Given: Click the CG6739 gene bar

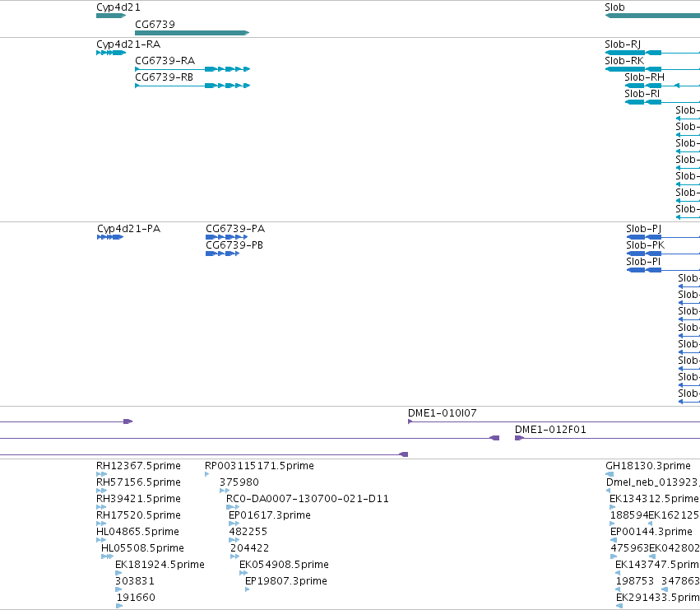Looking at the screenshot, I should (x=192, y=33).
